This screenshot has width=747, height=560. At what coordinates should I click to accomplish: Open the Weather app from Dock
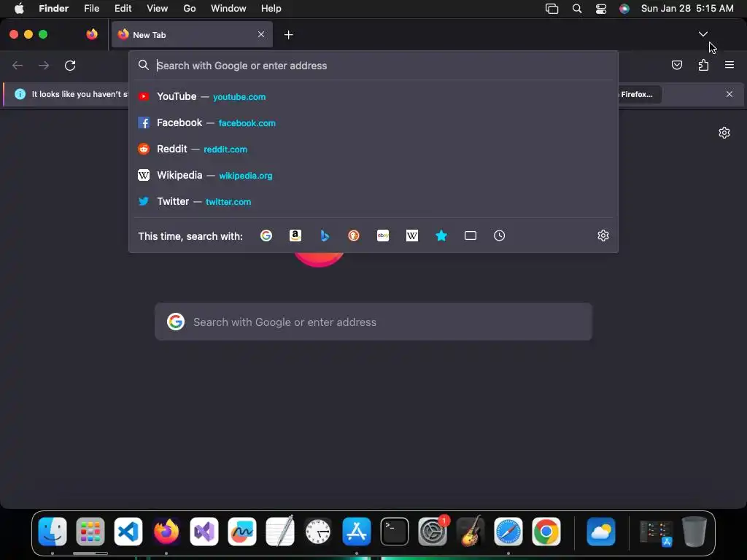pyautogui.click(x=601, y=532)
